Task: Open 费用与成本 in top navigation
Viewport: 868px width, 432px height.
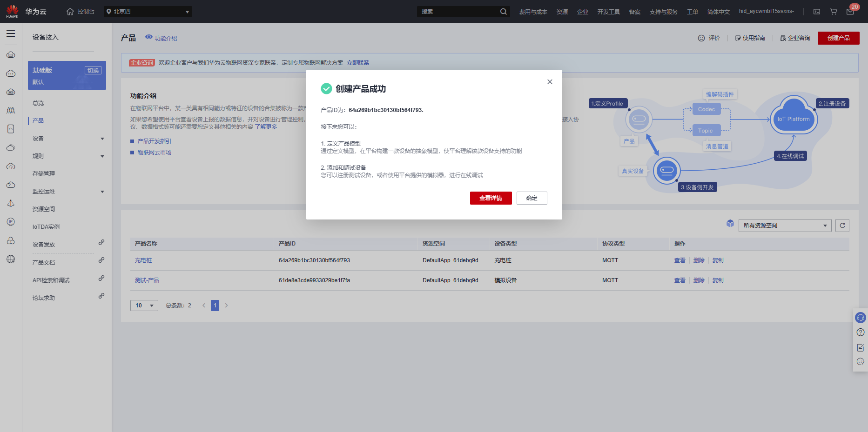Action: pos(533,12)
